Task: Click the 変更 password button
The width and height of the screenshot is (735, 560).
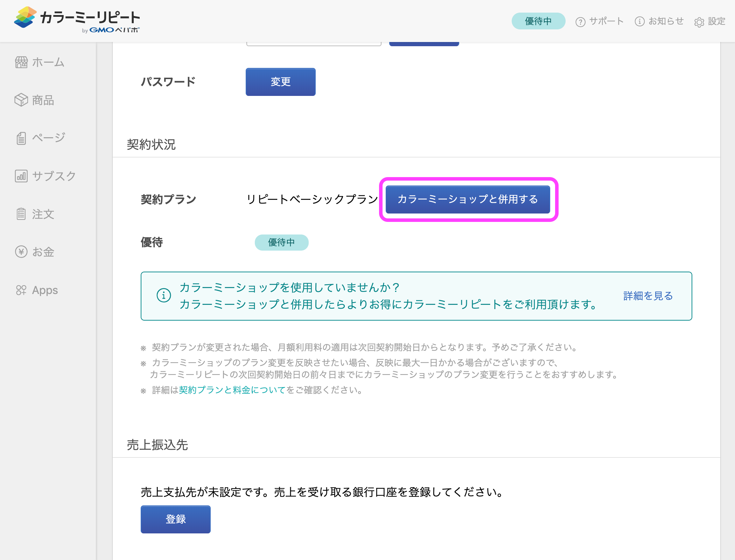Action: point(280,82)
